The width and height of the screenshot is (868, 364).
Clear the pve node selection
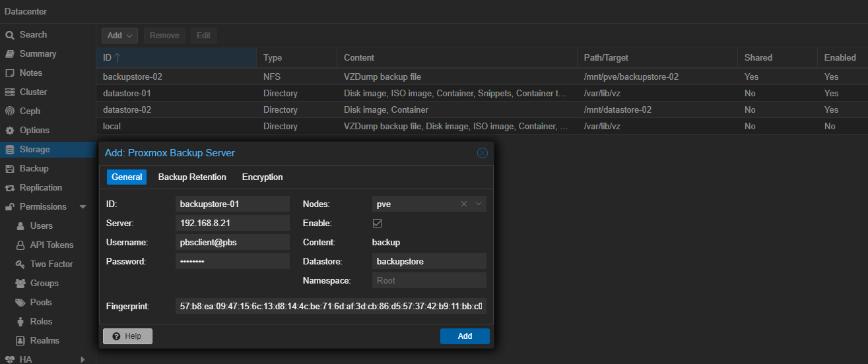point(464,204)
